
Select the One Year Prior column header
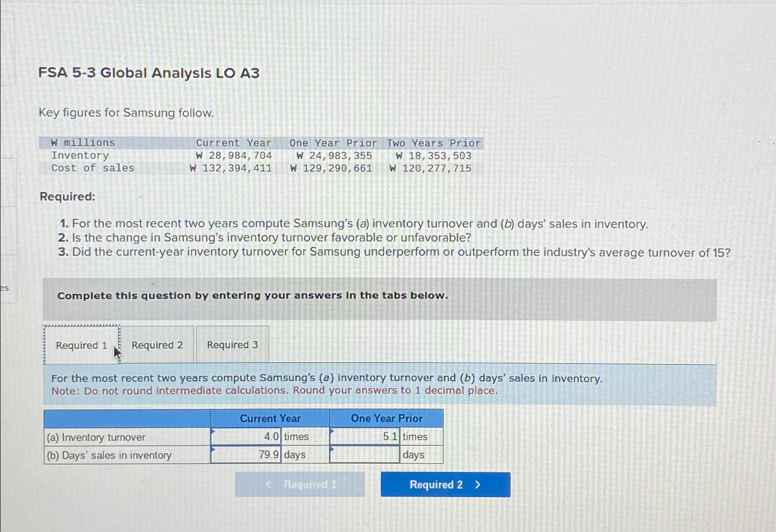(386, 418)
